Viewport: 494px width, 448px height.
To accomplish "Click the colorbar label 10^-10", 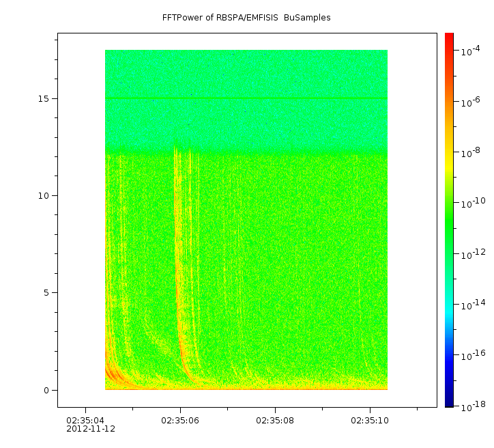I will (474, 203).
